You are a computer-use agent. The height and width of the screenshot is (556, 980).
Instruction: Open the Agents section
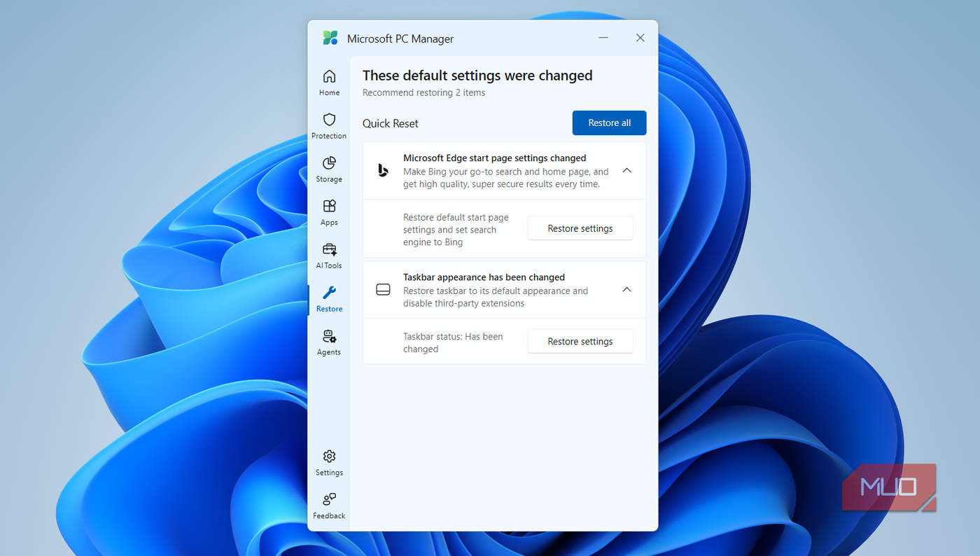(329, 342)
